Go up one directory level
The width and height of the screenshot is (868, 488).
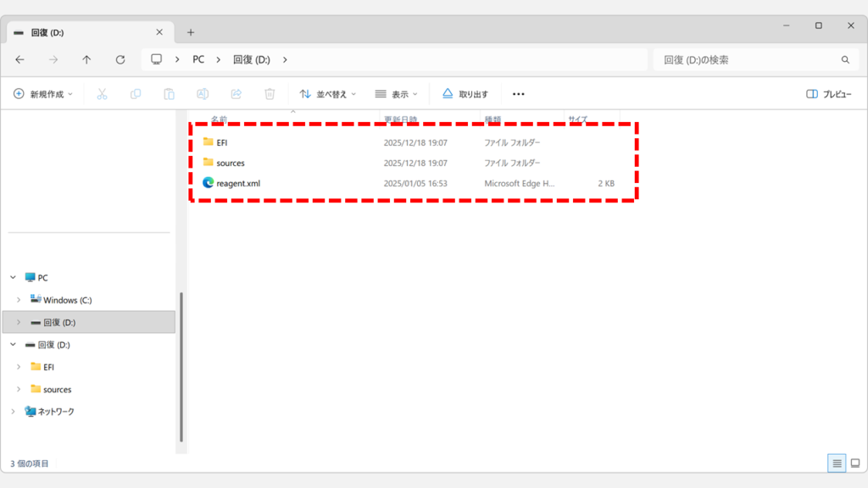click(86, 60)
